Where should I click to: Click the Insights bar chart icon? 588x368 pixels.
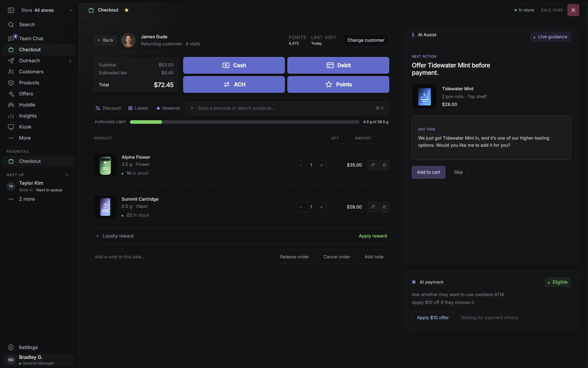(x=11, y=116)
